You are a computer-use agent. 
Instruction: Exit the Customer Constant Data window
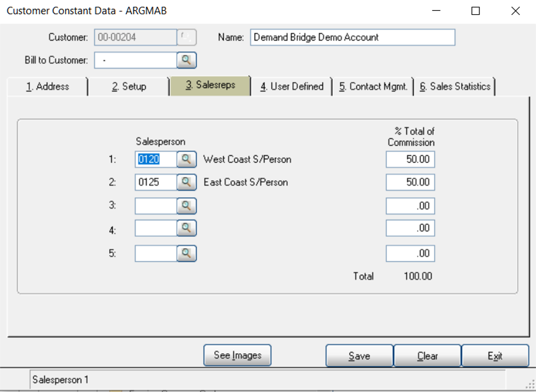point(495,356)
